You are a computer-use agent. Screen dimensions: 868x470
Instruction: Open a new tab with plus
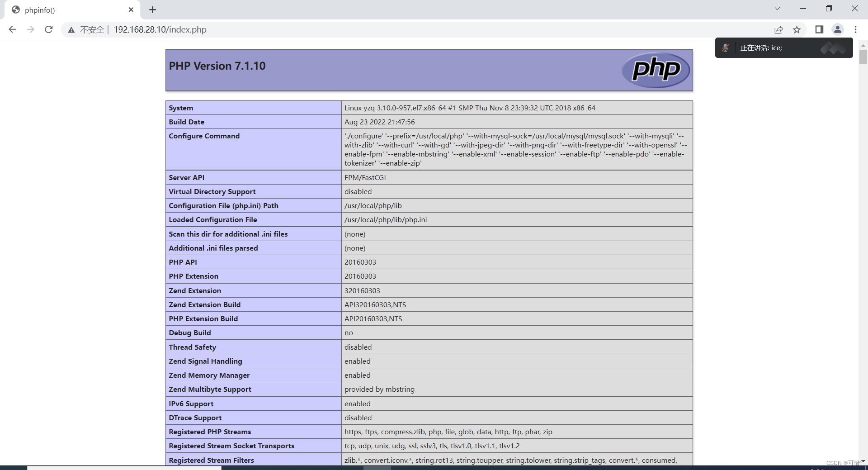[x=152, y=9]
